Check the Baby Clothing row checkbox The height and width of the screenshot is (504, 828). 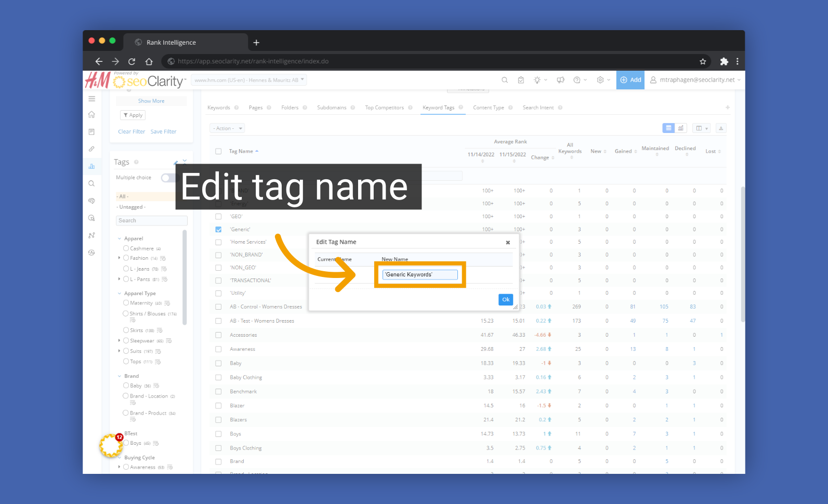click(x=218, y=378)
